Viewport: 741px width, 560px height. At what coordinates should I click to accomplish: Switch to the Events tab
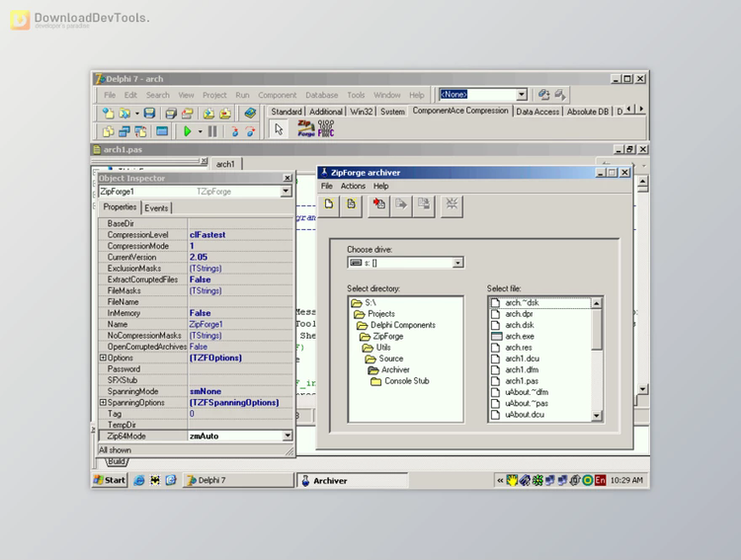pyautogui.click(x=156, y=208)
